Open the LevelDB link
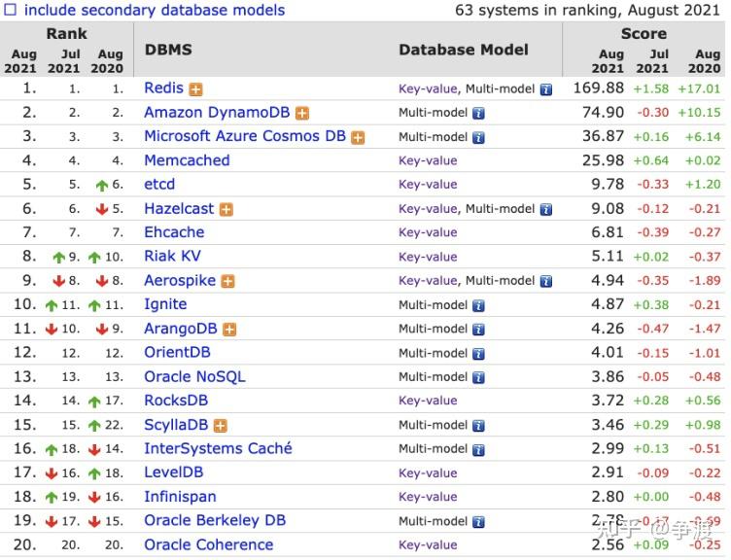The height and width of the screenshot is (560, 731). pos(174,472)
